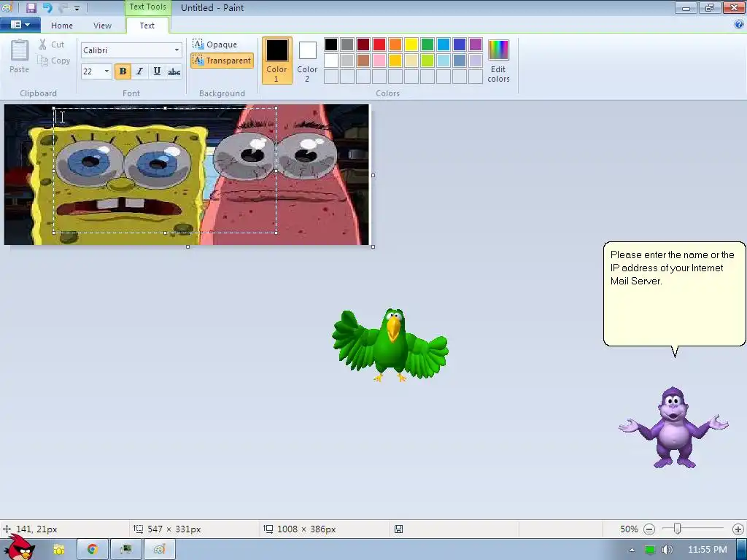Click the zoom in plus button

[738, 529]
